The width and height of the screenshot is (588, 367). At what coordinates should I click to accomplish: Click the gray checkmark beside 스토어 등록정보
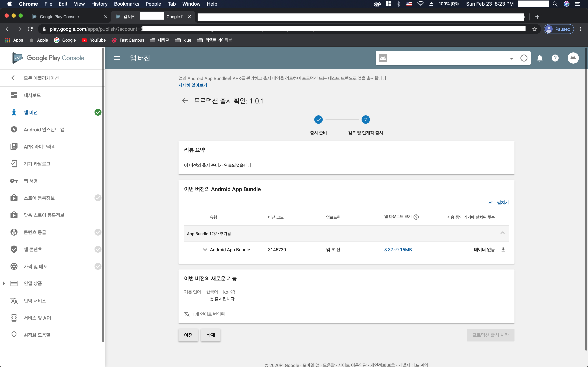click(x=98, y=198)
